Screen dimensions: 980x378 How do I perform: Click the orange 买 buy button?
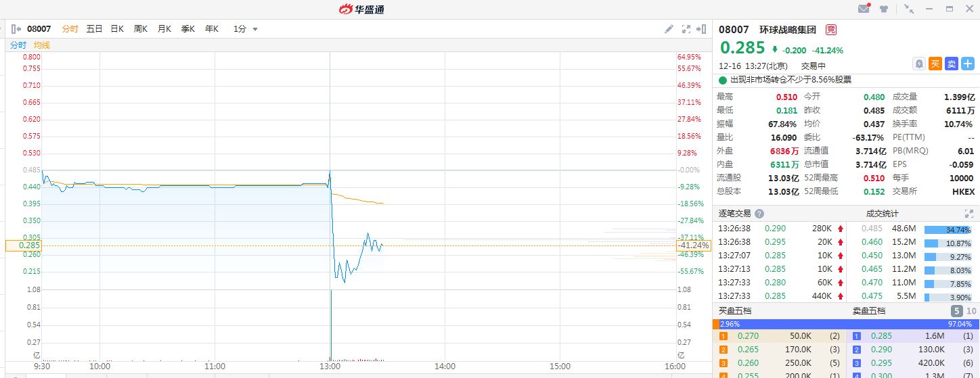pyautogui.click(x=935, y=64)
